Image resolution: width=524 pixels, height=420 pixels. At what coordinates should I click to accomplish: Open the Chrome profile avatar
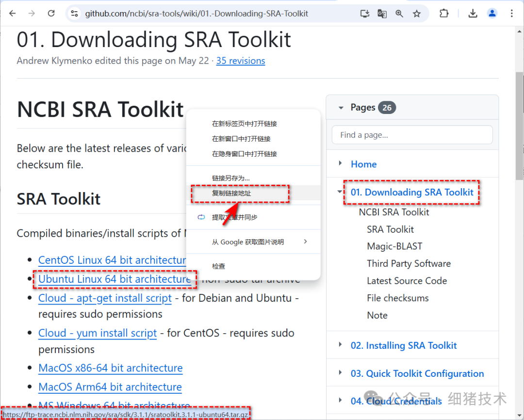(x=492, y=13)
